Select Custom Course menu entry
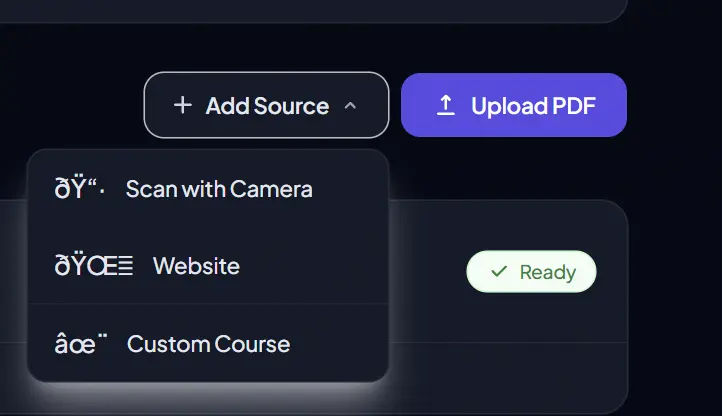 point(208,344)
